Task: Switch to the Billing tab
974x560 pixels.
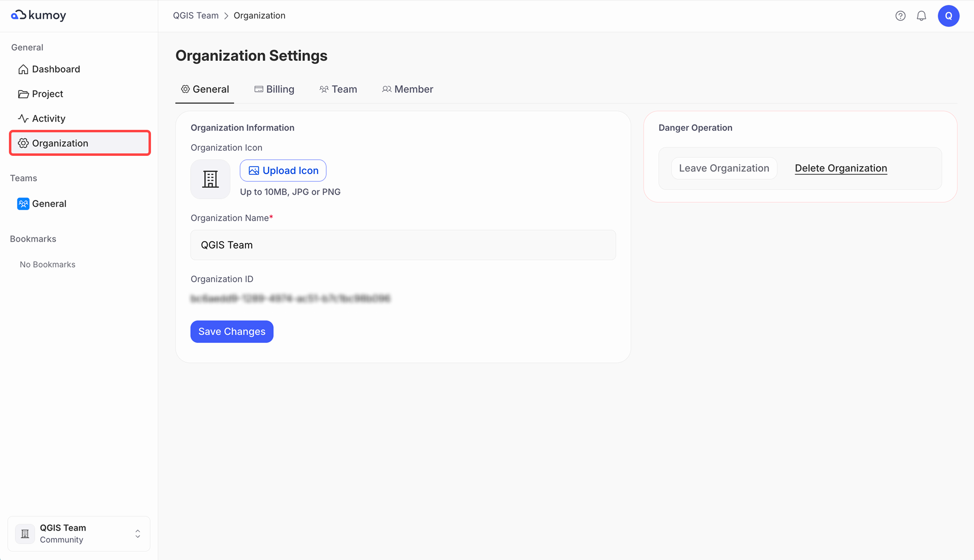Action: tap(274, 89)
